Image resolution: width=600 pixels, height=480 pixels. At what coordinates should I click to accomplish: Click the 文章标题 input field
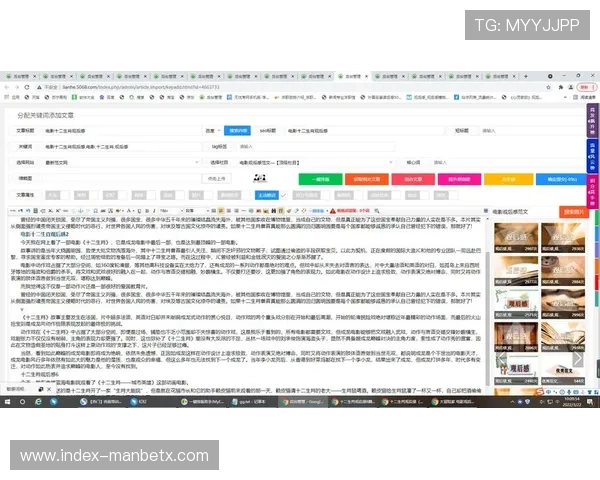(121, 131)
